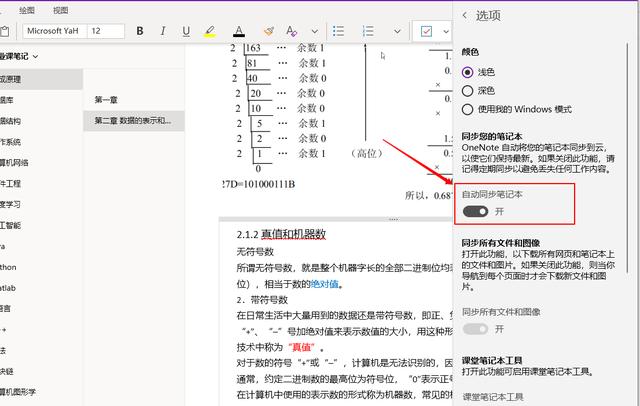Expand the list options dropdown arrow
Screen dimensions: 640x406
397,31
